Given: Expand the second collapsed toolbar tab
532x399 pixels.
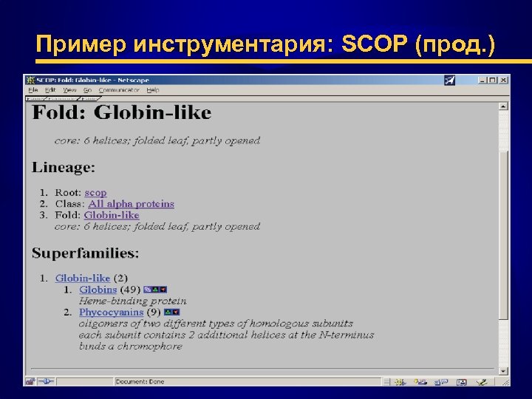Looking at the screenshot, I should coord(62,99).
